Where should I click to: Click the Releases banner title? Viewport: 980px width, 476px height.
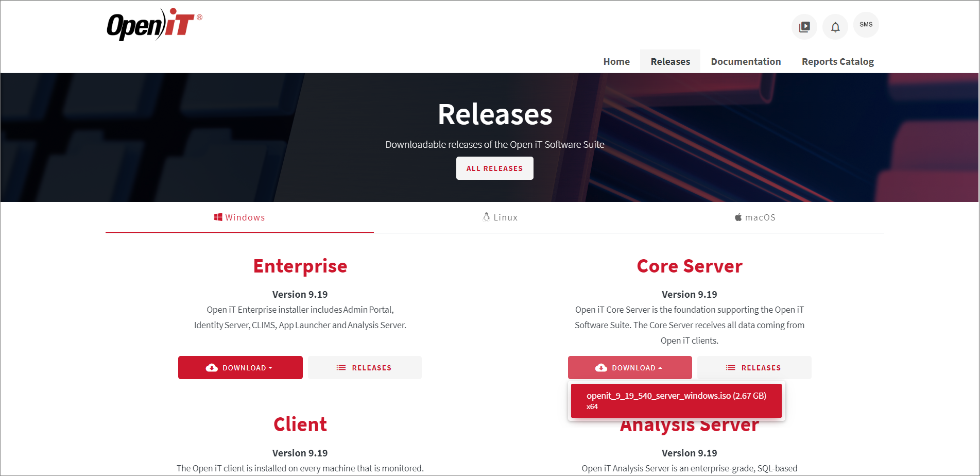click(x=495, y=114)
